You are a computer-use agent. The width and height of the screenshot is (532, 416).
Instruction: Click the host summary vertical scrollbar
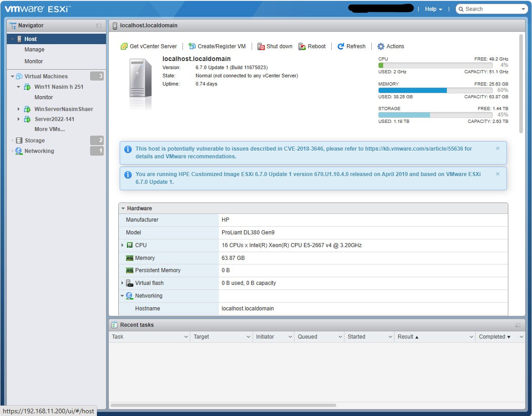[x=521, y=84]
